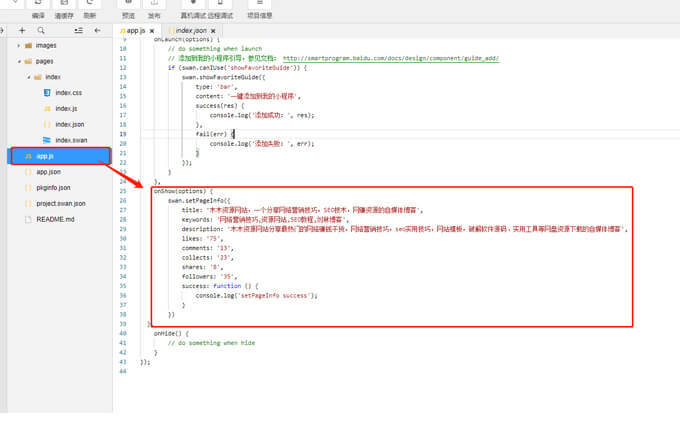Image resolution: width=680 pixels, height=421 pixels.
Task: Open index.swan in the file tree
Action: pyautogui.click(x=71, y=139)
